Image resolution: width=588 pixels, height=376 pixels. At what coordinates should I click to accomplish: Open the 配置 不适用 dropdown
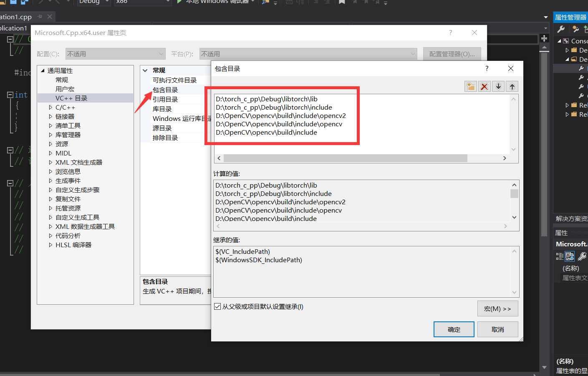pyautogui.click(x=115, y=54)
